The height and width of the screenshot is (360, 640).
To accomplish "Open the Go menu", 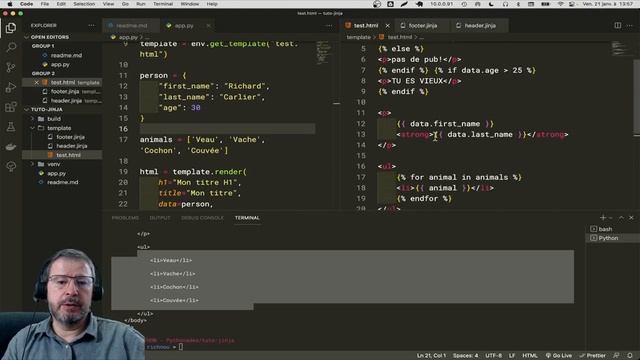I will 125,4.
